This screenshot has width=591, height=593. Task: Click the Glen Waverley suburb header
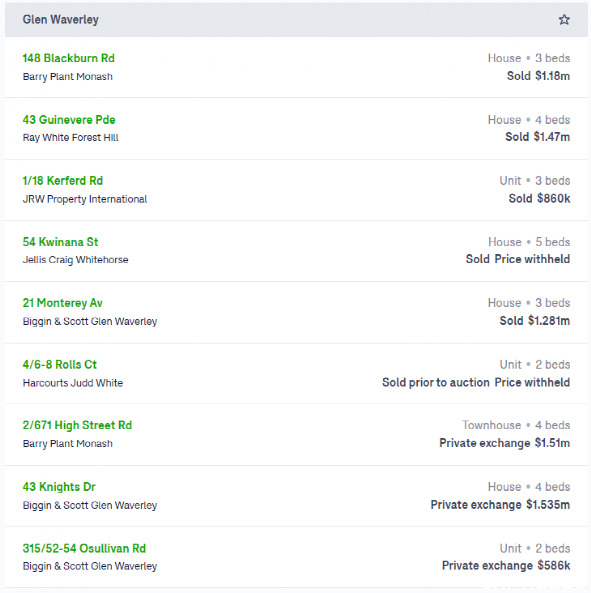click(60, 20)
